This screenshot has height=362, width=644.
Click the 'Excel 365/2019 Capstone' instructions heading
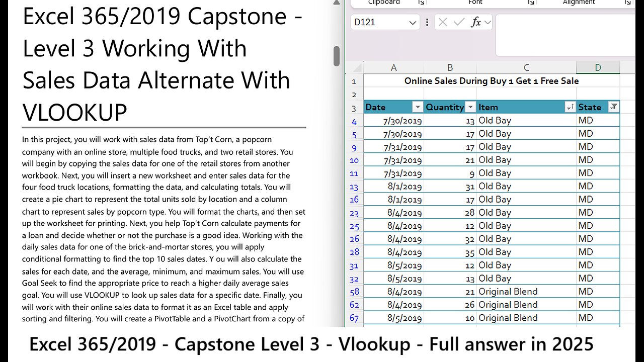point(163,64)
